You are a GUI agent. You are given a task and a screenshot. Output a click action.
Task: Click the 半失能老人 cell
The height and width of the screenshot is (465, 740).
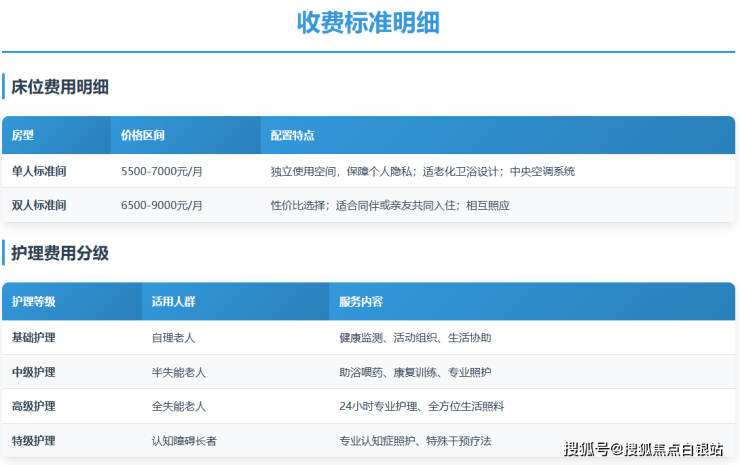pos(179,372)
